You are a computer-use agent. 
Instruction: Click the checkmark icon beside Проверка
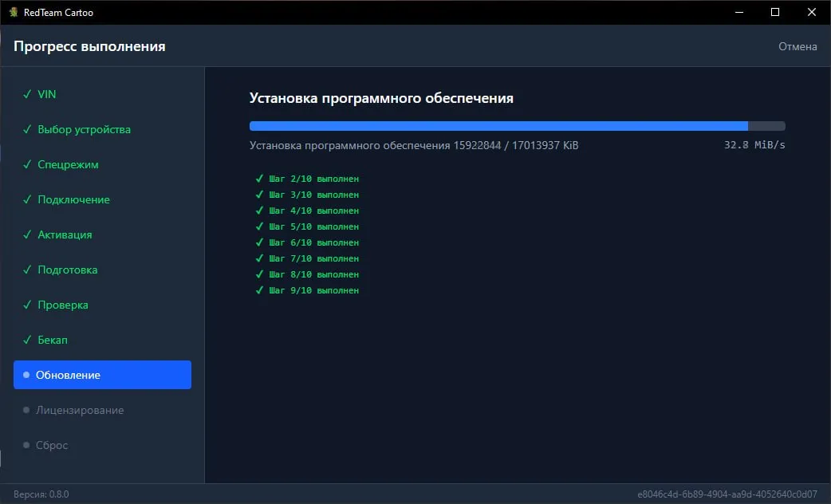click(27, 305)
